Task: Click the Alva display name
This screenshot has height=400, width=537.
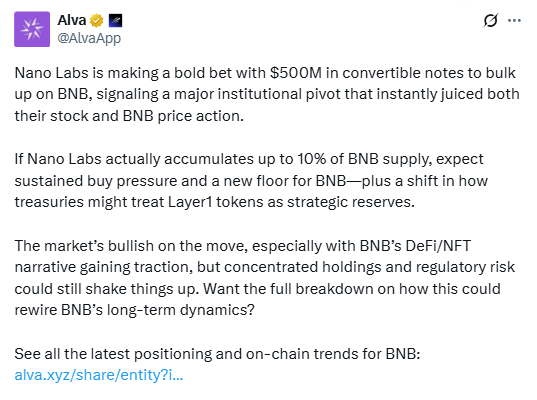Action: click(71, 21)
